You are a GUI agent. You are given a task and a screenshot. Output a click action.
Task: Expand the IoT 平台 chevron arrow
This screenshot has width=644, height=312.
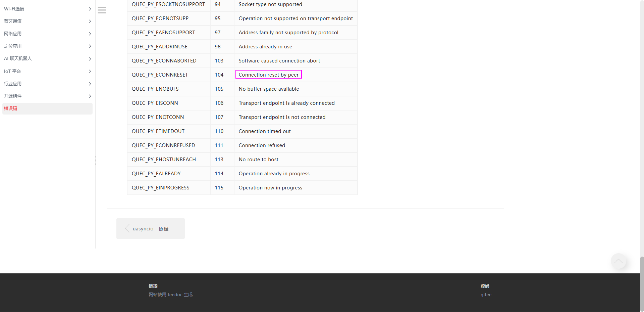[90, 71]
